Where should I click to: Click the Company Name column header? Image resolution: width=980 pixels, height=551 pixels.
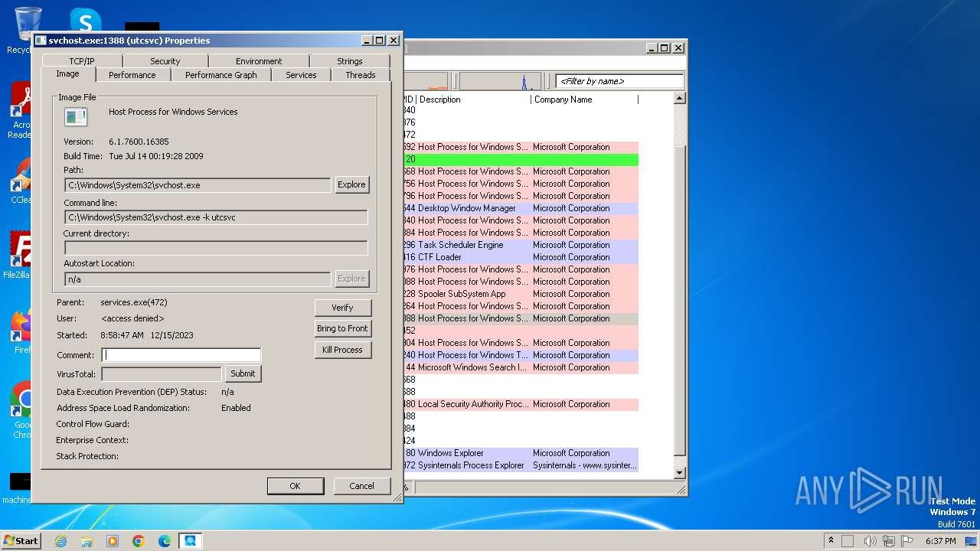tap(584, 99)
